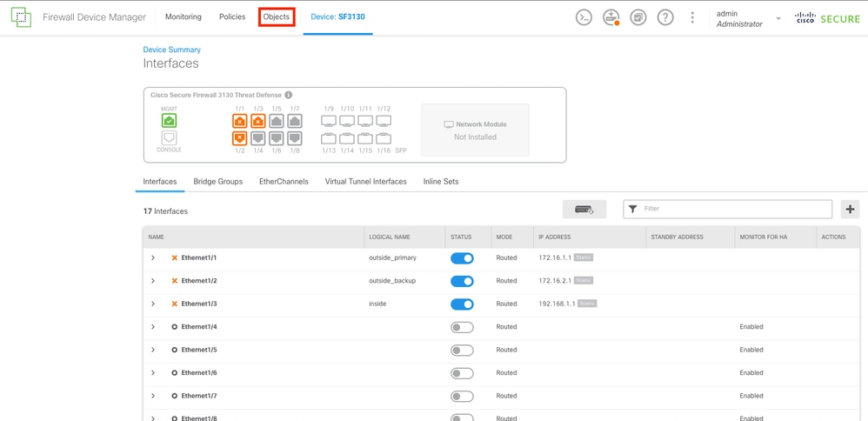Viewport: 868px width, 421px height.
Task: Select SFP port 1/16 in diagram
Action: coord(384,138)
